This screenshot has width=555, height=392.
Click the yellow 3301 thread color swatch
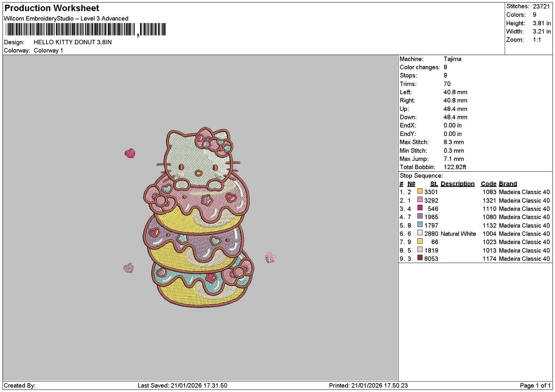click(x=420, y=192)
